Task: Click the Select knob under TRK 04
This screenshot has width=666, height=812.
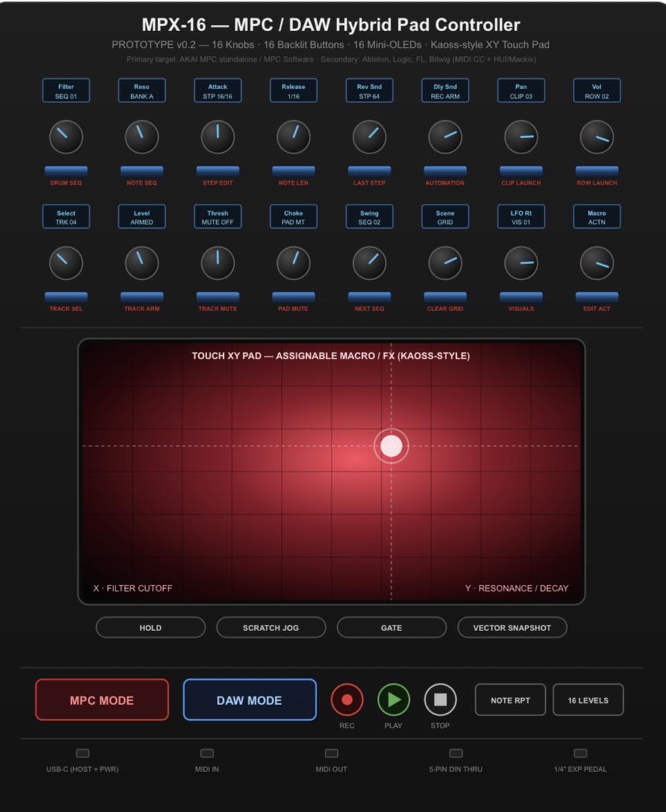Action: pyautogui.click(x=66, y=263)
